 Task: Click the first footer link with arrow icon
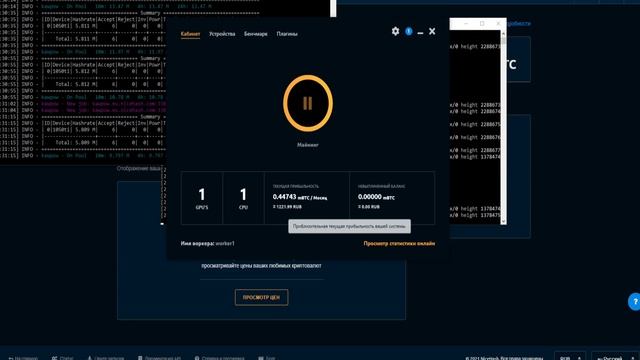click(x=23, y=358)
